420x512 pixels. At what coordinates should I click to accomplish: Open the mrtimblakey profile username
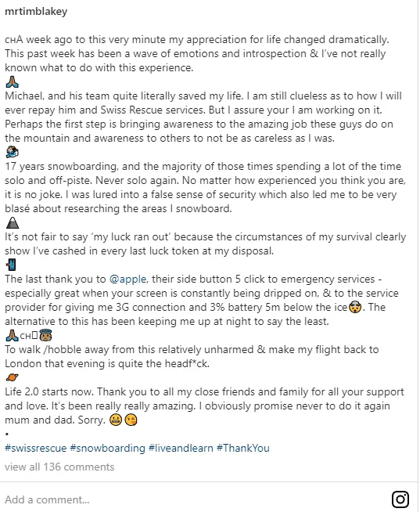click(x=36, y=12)
